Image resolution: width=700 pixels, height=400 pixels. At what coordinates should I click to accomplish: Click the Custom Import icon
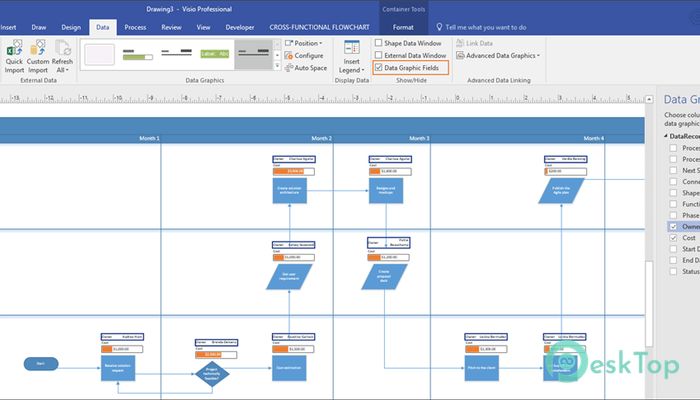coord(38,48)
